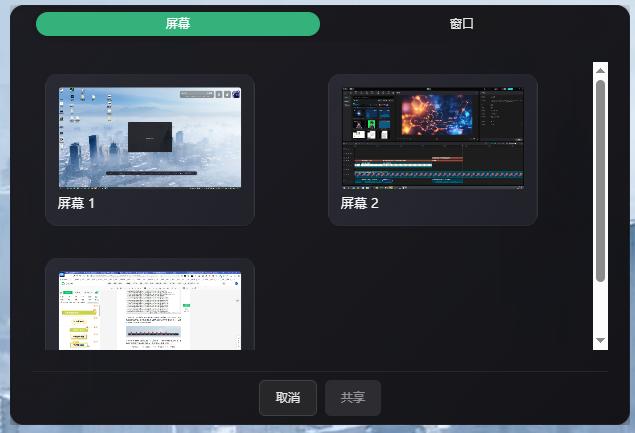Viewport: 635px width, 433px height.
Task: Click the 屏幕 1 label text
Action: 76,203
